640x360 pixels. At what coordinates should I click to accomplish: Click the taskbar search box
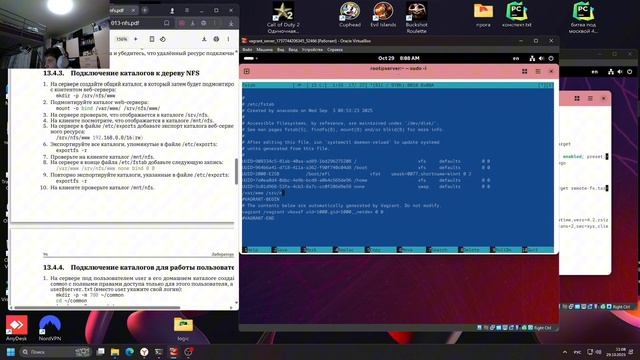click(55, 352)
